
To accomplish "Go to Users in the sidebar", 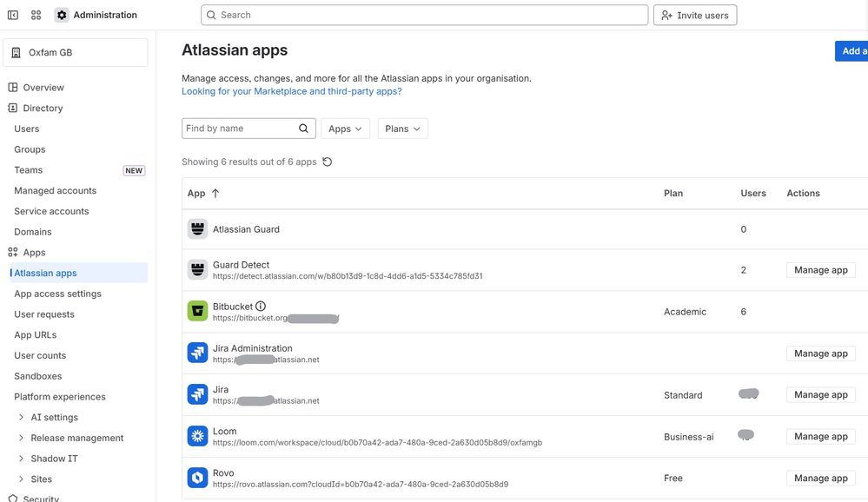I will point(27,129).
